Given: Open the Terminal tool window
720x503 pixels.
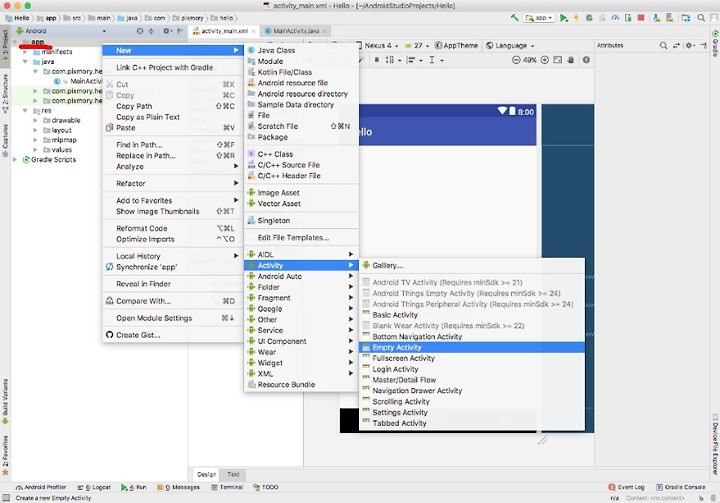Looking at the screenshot, I should click(x=227, y=487).
